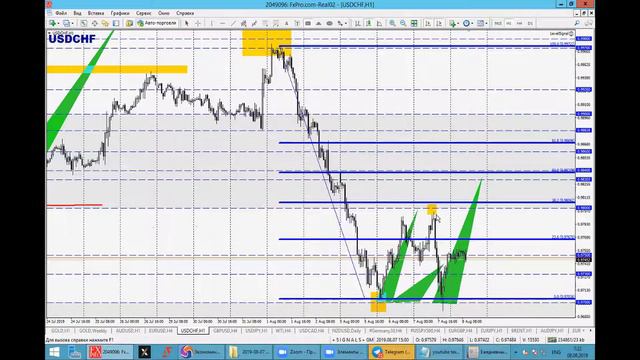Image resolution: width=640 pixels, height=360 pixels.
Task: Switch to the BRENT,H1 chart tab
Action: pyautogui.click(x=521, y=331)
